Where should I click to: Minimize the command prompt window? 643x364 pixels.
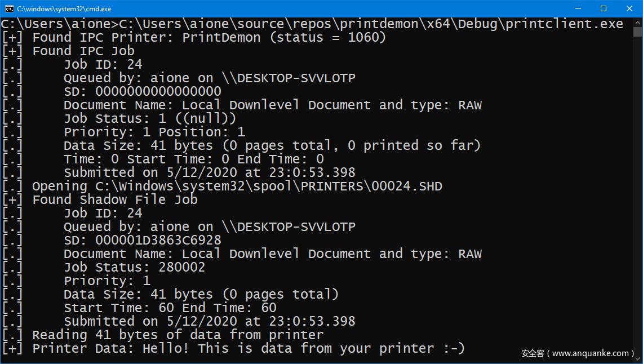(x=578, y=8)
